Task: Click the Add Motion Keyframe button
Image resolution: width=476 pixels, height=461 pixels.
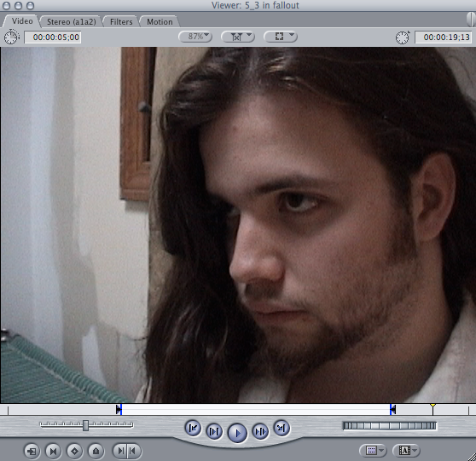Action: pos(74,452)
